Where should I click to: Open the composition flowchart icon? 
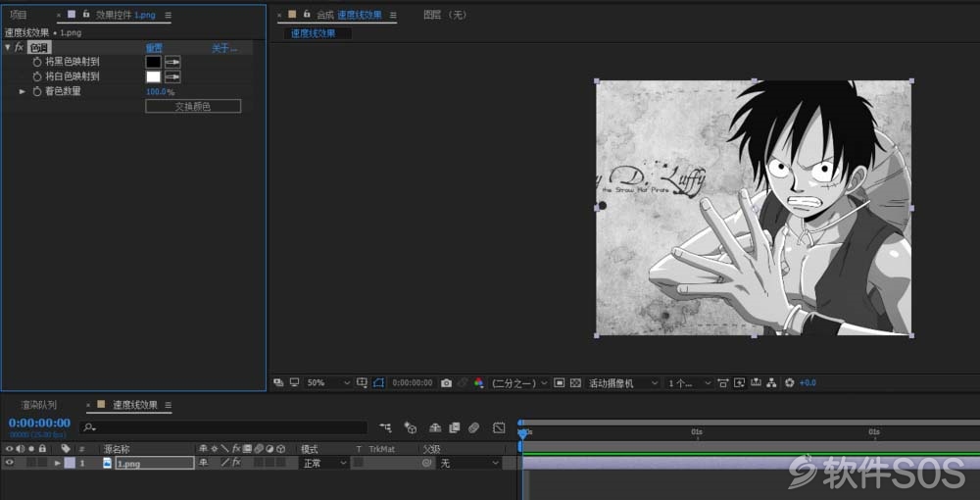click(x=772, y=382)
